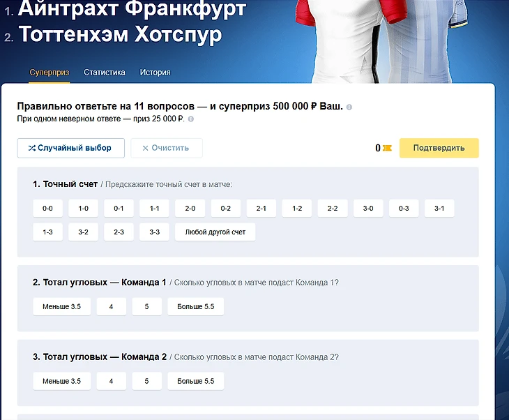Select exact score 1-2
Screen dimensions: 509x420
coord(297,208)
